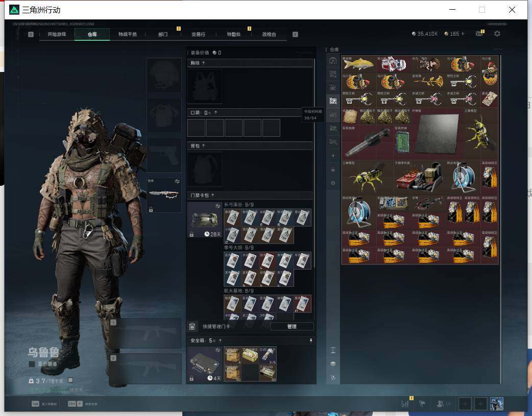Open the 部门 tab
The image size is (532, 416).
[x=163, y=34]
